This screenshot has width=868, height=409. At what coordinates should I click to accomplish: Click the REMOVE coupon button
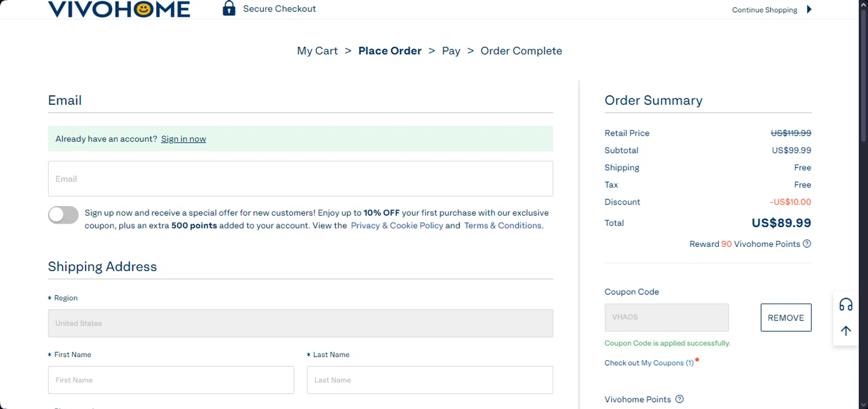786,317
